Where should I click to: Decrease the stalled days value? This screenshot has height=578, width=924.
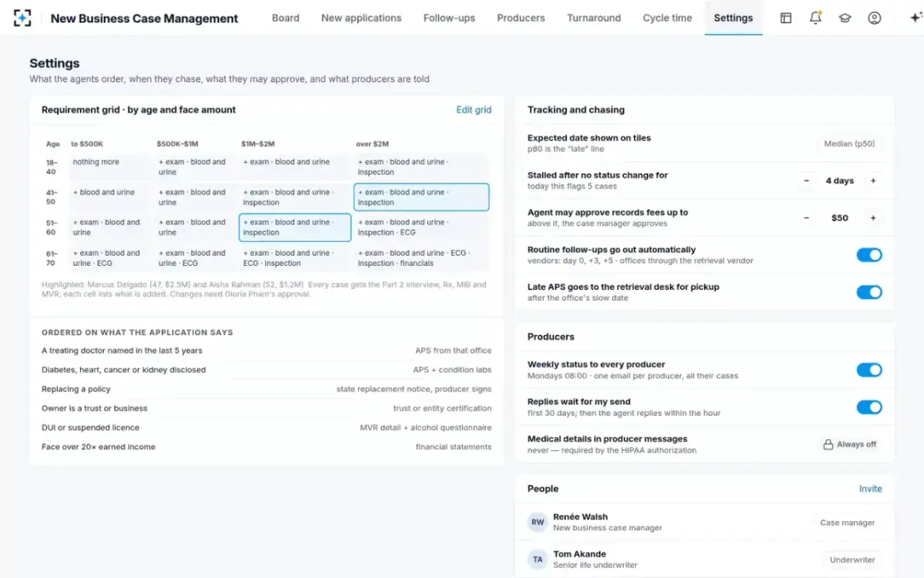click(806, 181)
